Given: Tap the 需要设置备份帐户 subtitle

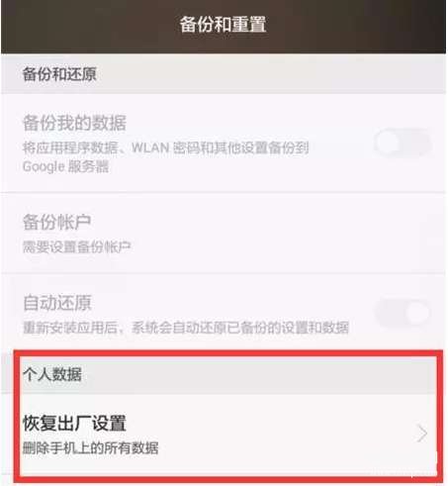Looking at the screenshot, I should click(x=76, y=246).
